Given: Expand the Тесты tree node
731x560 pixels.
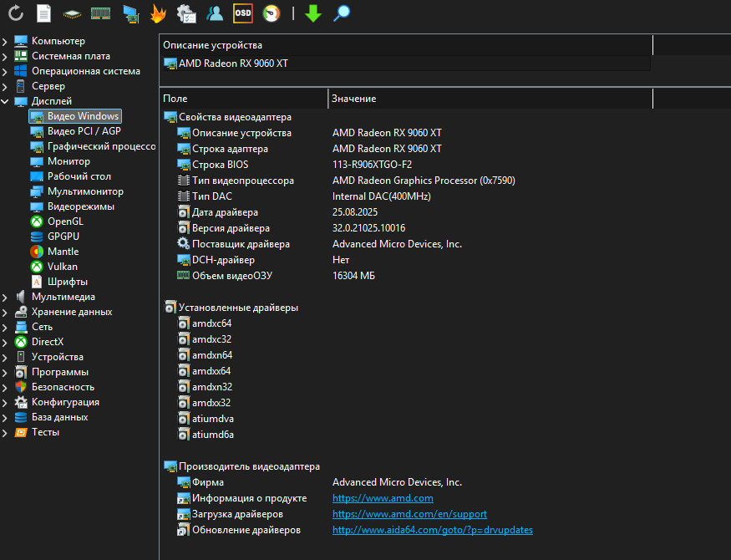Looking at the screenshot, I should 6,432.
